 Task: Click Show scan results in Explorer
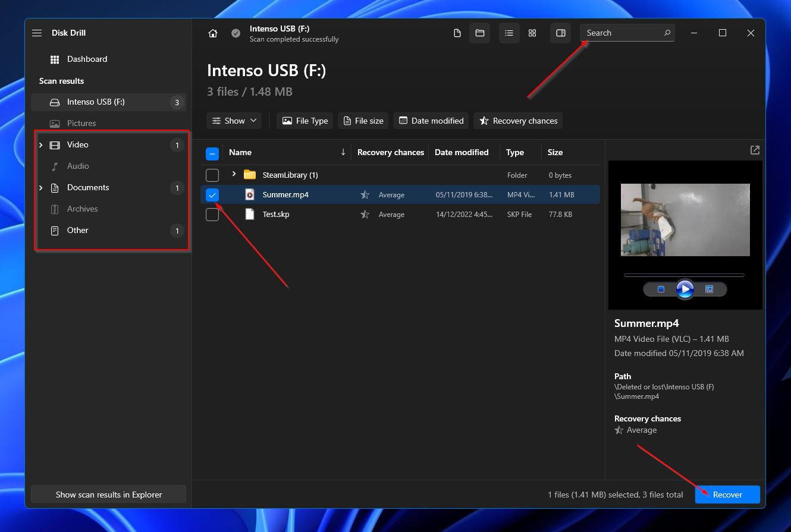[108, 495]
